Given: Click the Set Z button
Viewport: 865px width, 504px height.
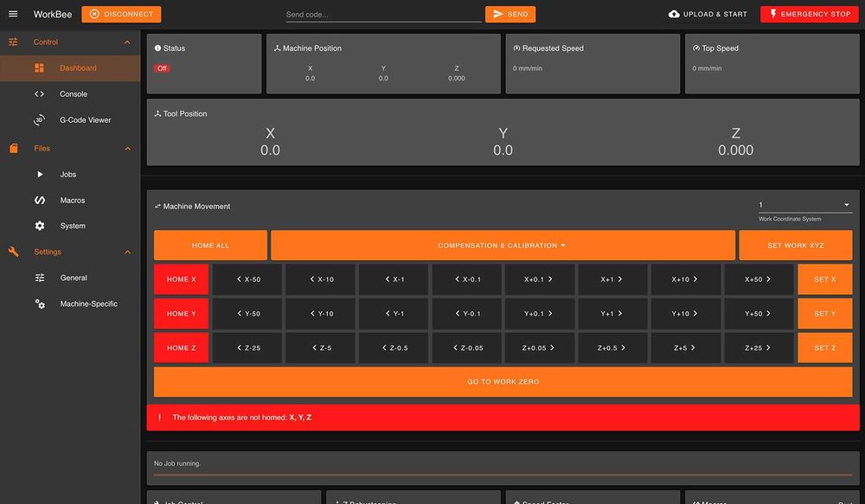Looking at the screenshot, I should pyautogui.click(x=824, y=348).
